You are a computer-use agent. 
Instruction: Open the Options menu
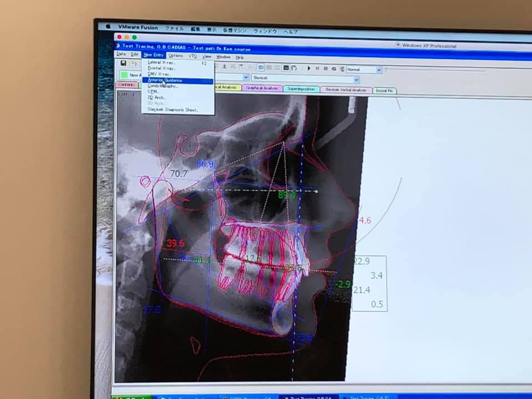click(x=176, y=55)
